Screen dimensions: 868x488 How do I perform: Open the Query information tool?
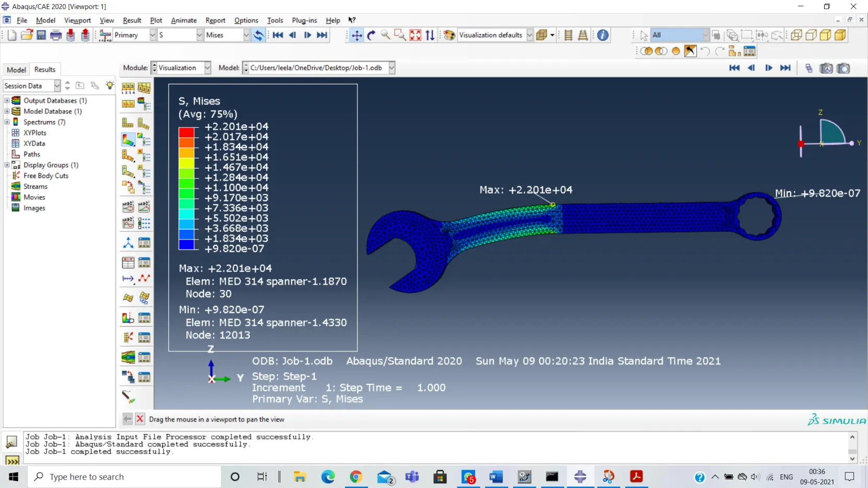coord(603,35)
